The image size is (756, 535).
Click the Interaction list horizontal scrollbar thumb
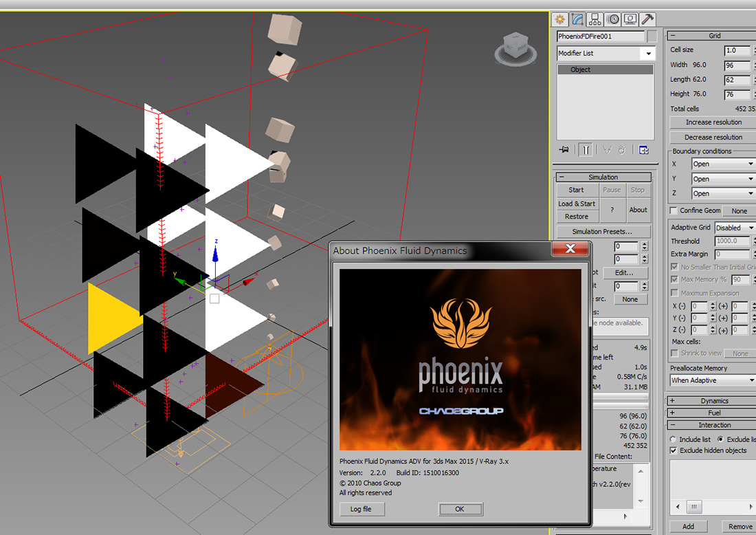694,507
